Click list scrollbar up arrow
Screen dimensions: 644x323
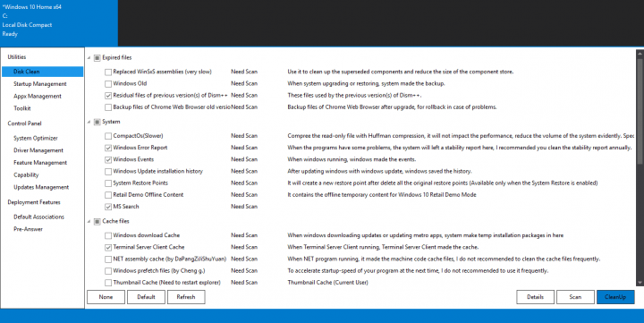(x=640, y=54)
